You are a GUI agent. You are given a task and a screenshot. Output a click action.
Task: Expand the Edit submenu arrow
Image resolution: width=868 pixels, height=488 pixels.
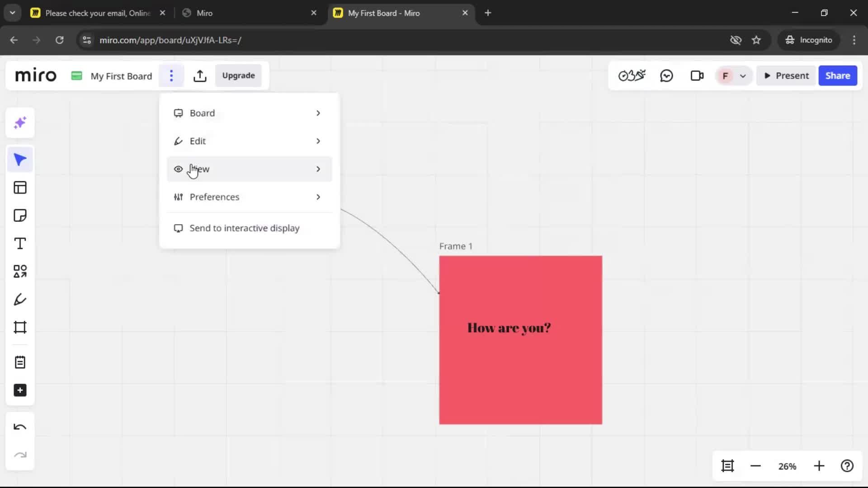pyautogui.click(x=318, y=141)
